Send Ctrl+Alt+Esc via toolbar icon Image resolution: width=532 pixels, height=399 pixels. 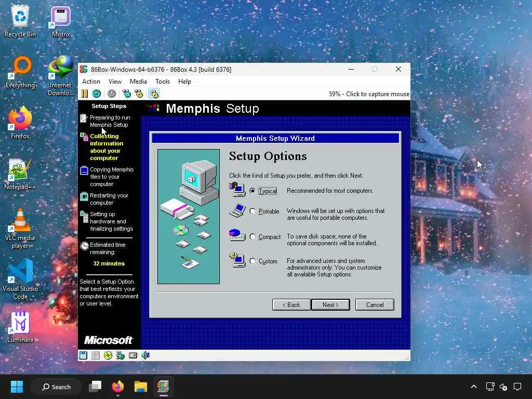139,94
